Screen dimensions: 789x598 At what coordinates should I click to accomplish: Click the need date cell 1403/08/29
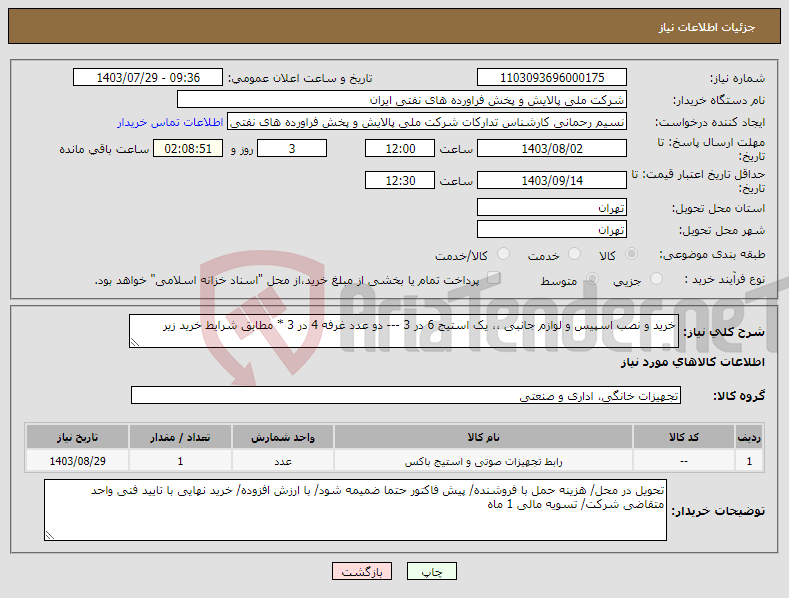77,461
